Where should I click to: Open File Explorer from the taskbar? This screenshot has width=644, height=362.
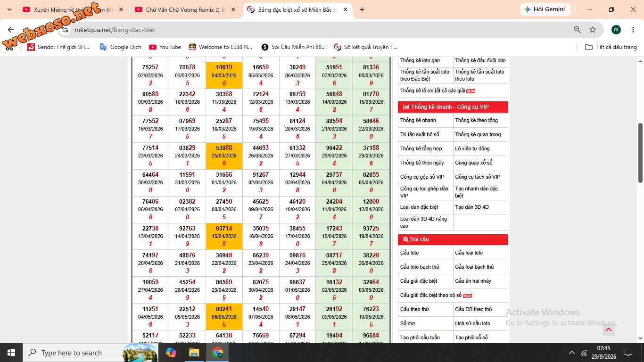(194, 353)
